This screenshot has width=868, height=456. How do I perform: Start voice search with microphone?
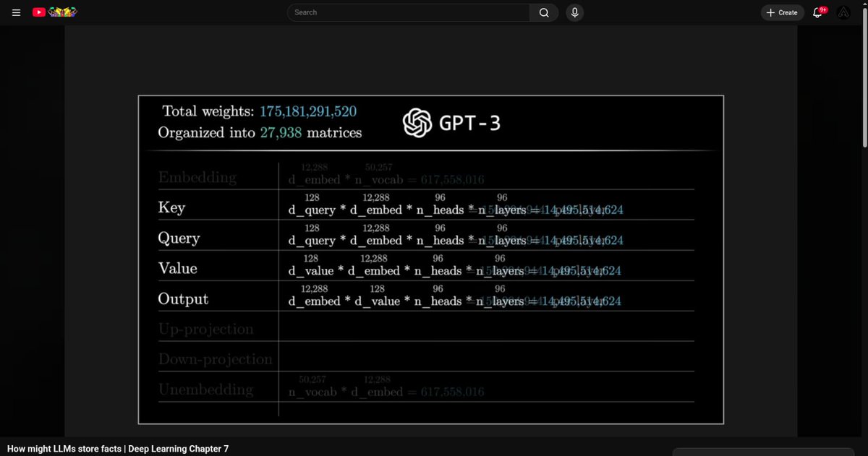(574, 12)
